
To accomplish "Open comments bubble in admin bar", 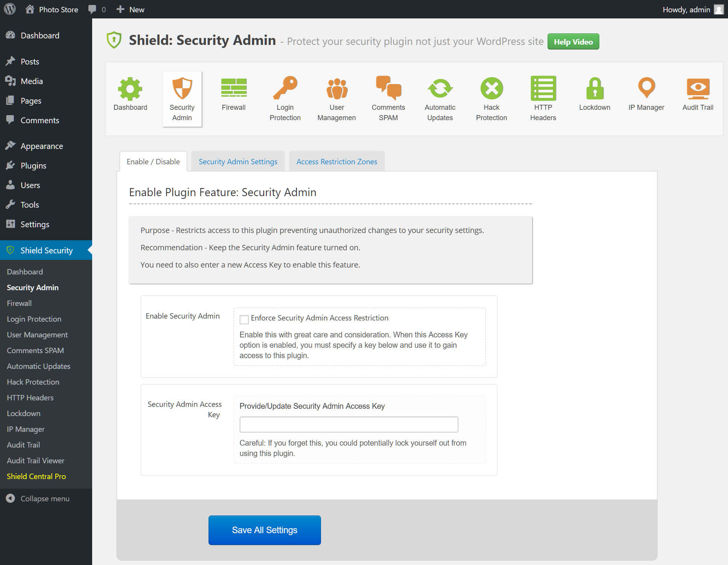I will pyautogui.click(x=97, y=9).
